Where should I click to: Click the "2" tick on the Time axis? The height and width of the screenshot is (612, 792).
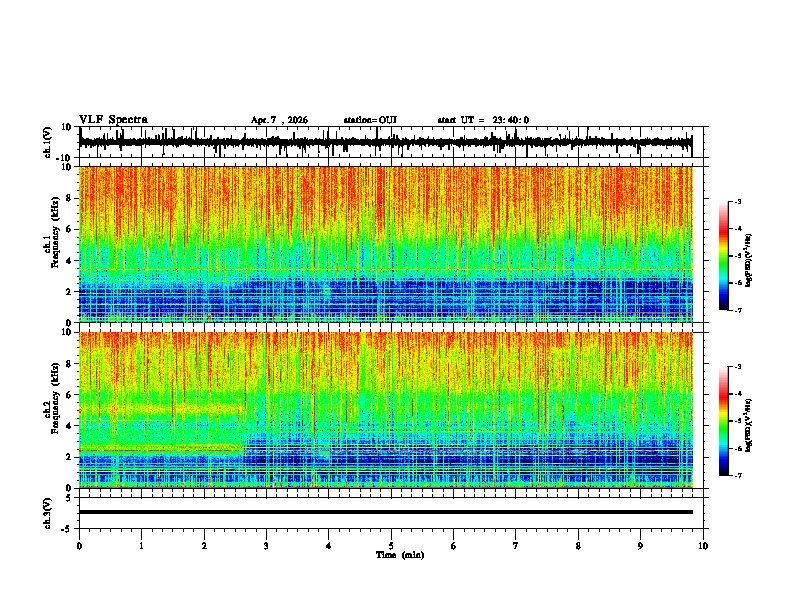coord(204,546)
